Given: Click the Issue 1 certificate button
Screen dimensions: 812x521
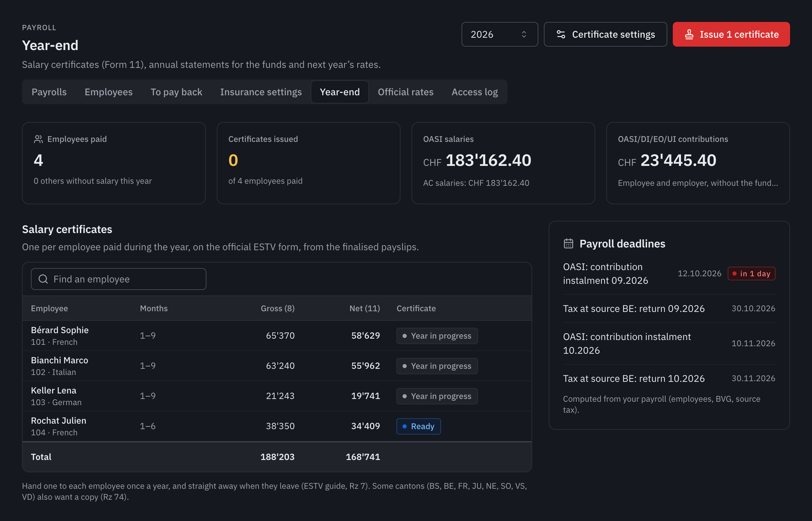Looking at the screenshot, I should [731, 34].
